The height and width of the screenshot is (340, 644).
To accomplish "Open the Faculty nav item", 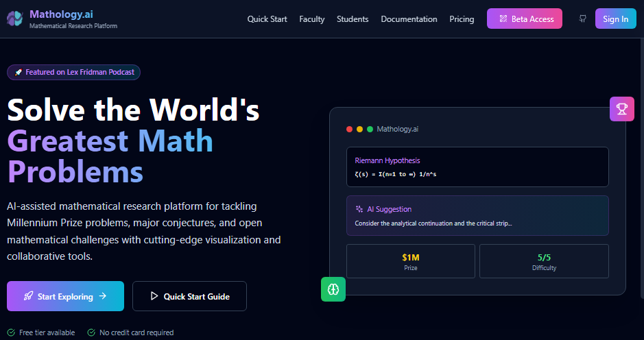I will tap(312, 19).
